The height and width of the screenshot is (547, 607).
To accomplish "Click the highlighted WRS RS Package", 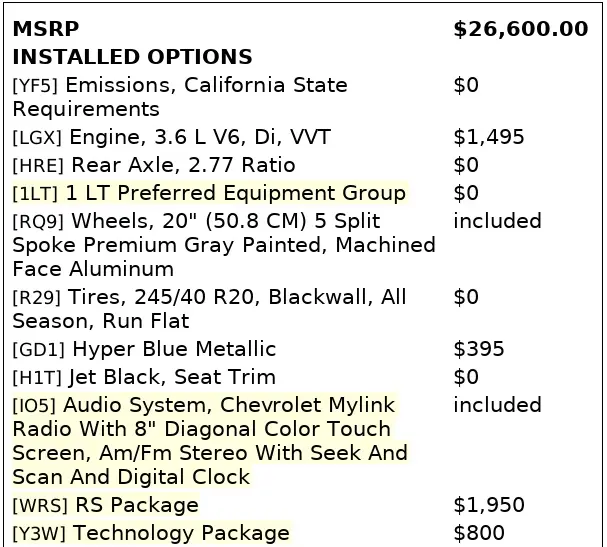I will point(105,505).
